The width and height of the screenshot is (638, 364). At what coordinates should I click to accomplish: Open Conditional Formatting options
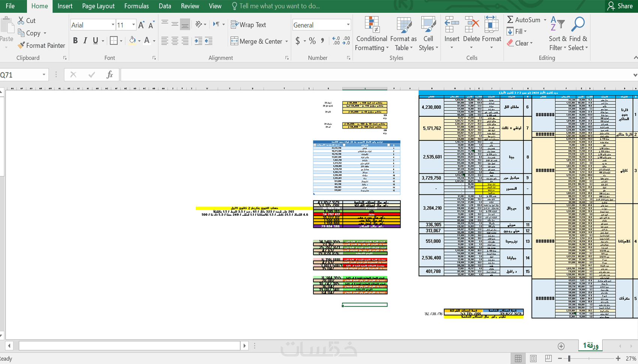[372, 34]
